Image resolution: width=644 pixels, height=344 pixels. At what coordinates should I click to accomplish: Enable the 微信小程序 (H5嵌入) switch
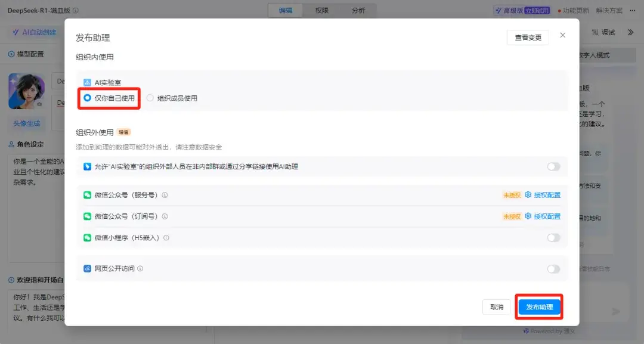[553, 238]
